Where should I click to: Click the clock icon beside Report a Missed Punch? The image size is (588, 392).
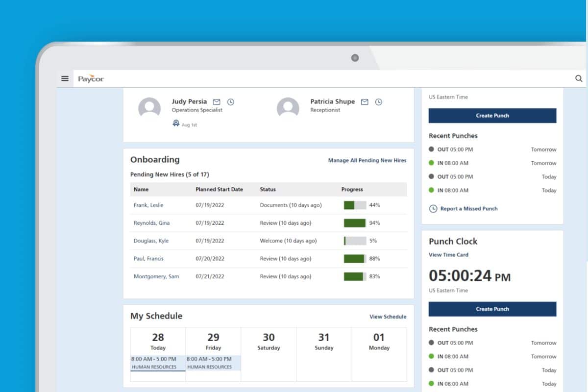[433, 209]
